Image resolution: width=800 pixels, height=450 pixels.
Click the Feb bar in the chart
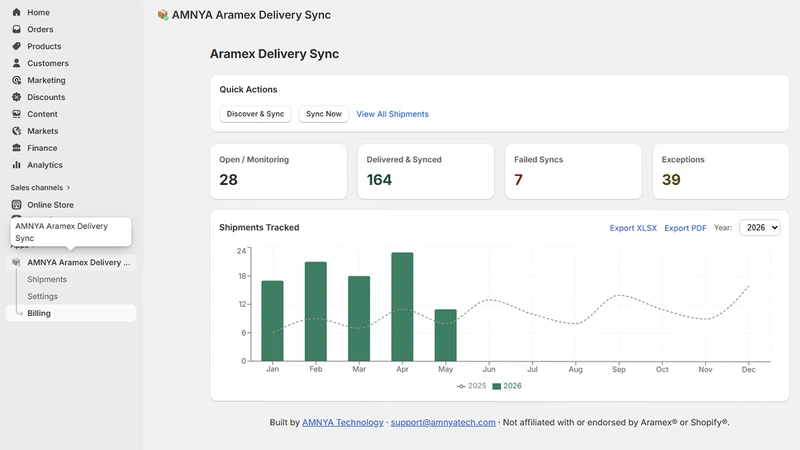pos(316,312)
